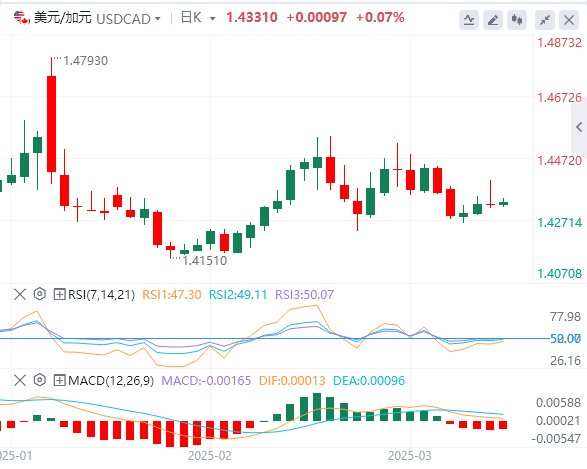Click the 1.41510 low price marker
This screenshot has width=587, height=469.
click(x=205, y=261)
